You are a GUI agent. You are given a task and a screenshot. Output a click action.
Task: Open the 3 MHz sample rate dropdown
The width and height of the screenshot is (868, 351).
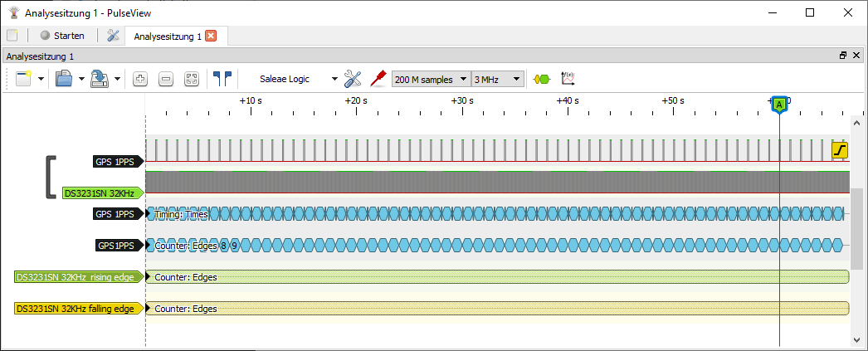pos(498,79)
